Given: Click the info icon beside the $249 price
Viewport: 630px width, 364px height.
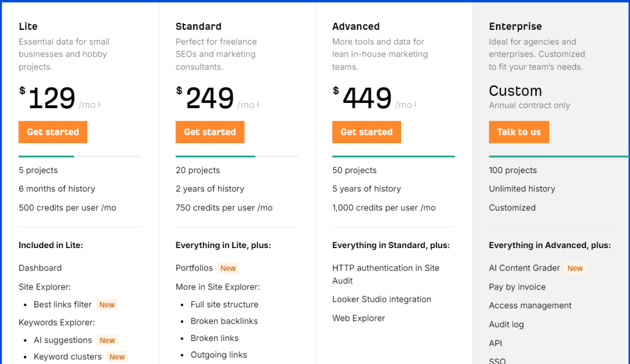Looking at the screenshot, I should [x=257, y=104].
